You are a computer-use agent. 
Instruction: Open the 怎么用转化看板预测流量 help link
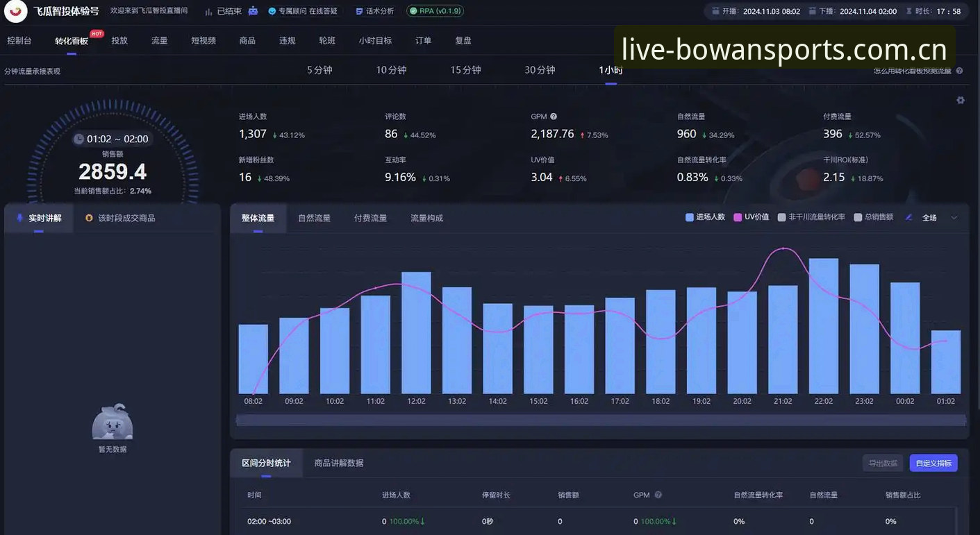[x=913, y=71]
